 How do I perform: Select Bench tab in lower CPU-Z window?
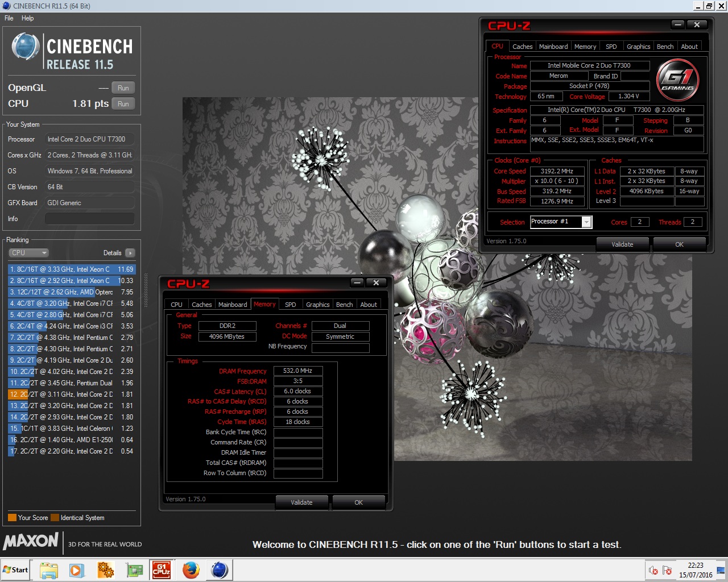pyautogui.click(x=344, y=305)
